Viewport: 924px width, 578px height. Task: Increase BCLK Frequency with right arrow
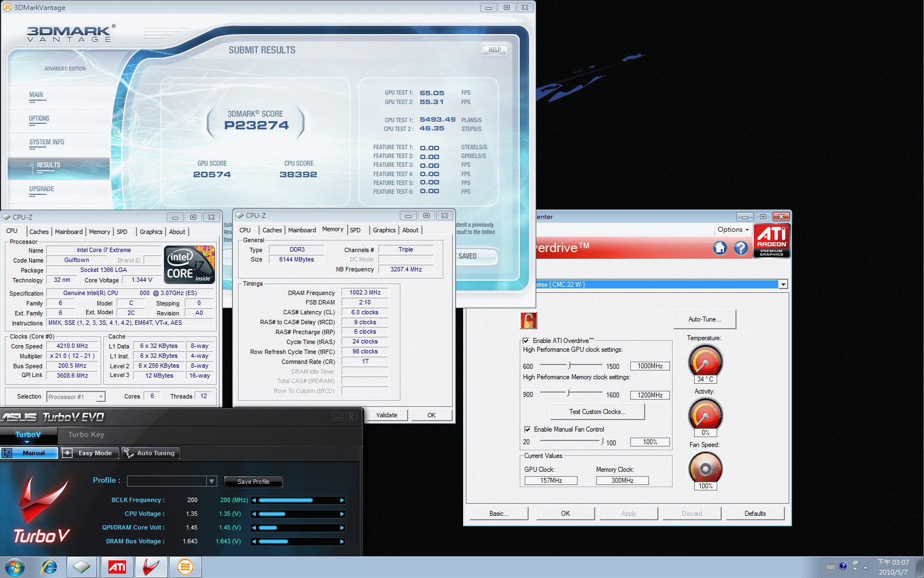[x=342, y=500]
